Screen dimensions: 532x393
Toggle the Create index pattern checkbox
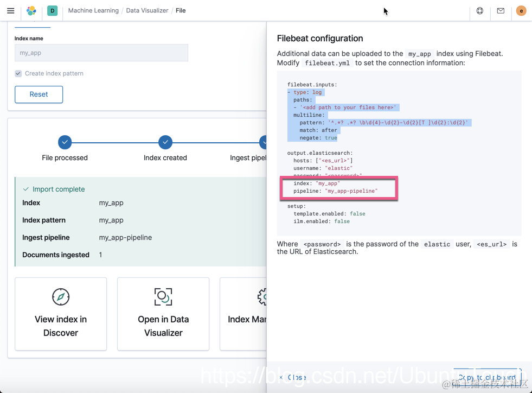(18, 73)
